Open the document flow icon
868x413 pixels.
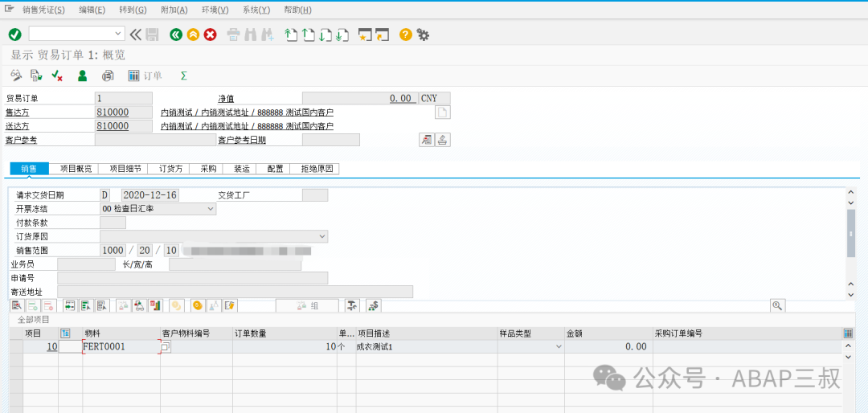pyautogui.click(x=36, y=76)
